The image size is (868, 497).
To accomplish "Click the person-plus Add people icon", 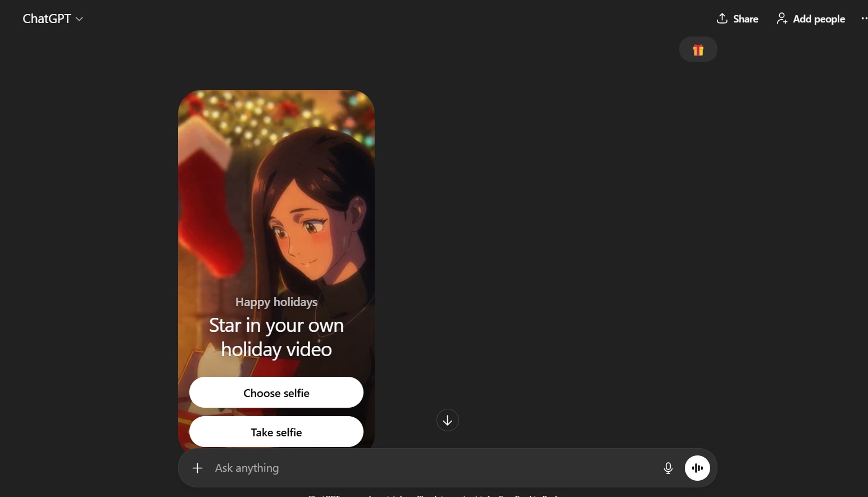I will coord(781,19).
